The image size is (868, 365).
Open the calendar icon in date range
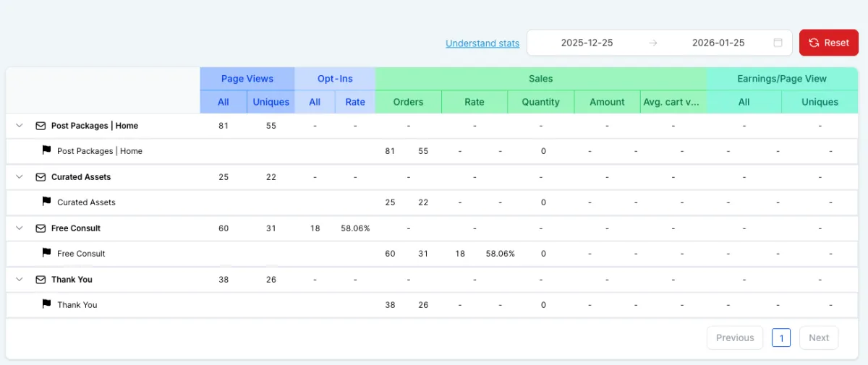[x=778, y=43]
